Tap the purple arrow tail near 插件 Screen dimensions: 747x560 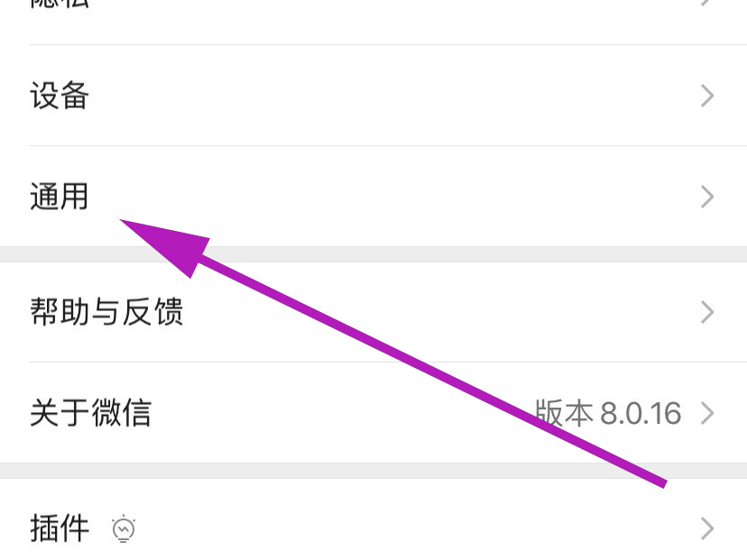click(658, 481)
